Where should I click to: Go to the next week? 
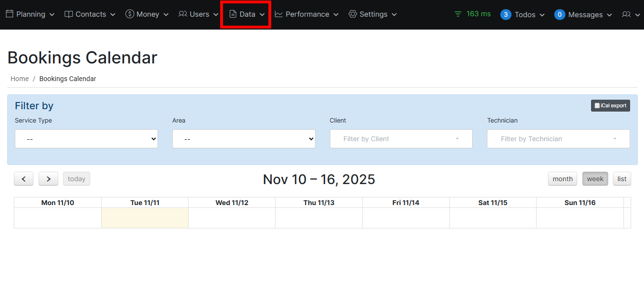click(48, 179)
